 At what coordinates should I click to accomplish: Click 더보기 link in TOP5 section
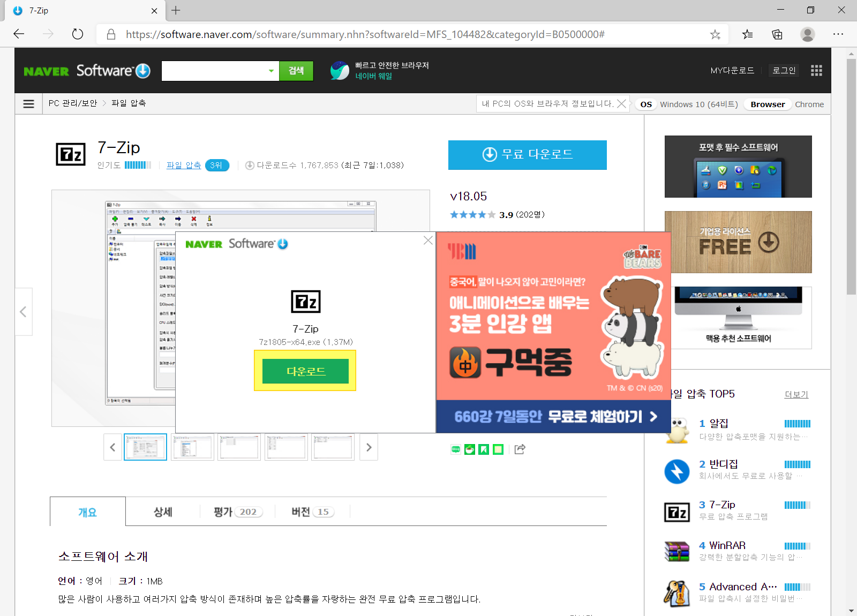point(796,394)
